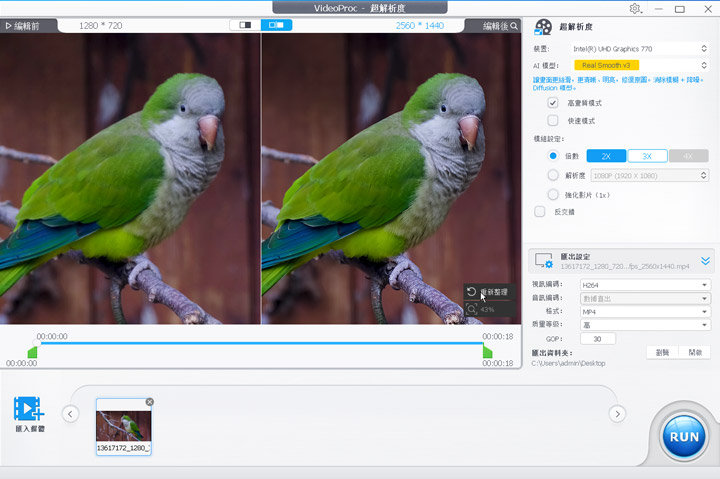Click the timeline playhead handle
Image resolution: width=720 pixels, height=479 pixels.
[x=37, y=343]
